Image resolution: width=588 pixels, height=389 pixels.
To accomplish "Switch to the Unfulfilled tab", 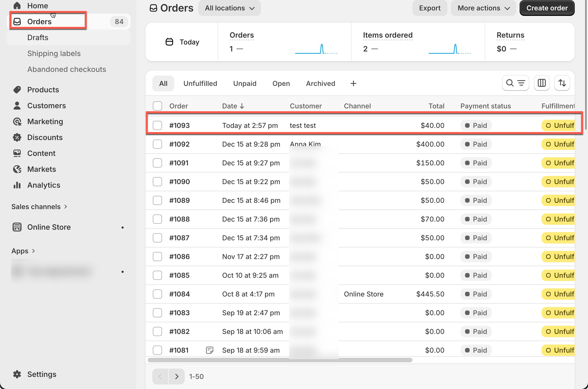I will coord(200,84).
